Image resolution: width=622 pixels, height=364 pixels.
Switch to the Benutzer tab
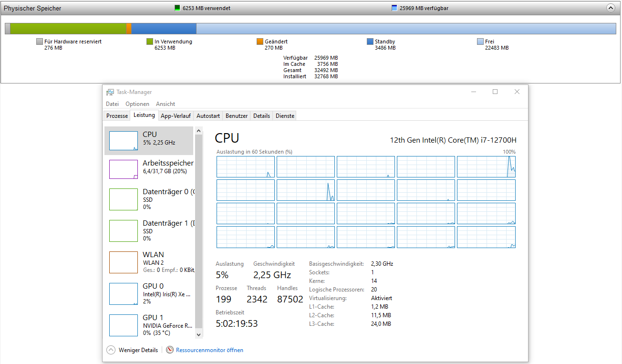click(237, 116)
